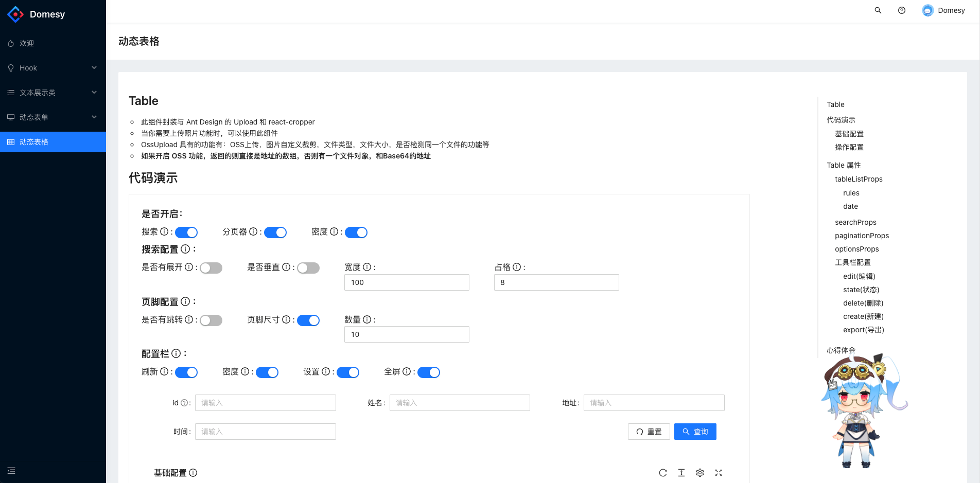
Task: Click the info icon next to 刷新
Action: point(164,372)
